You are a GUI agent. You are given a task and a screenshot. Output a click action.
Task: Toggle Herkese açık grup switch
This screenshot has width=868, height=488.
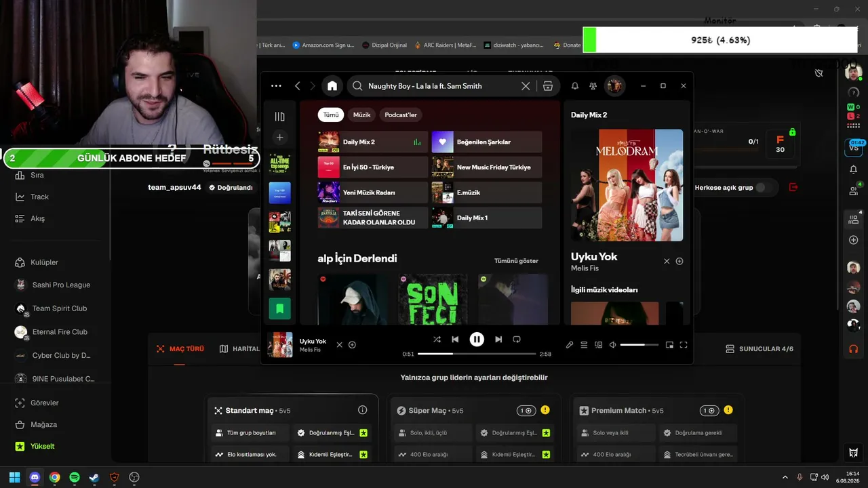[x=764, y=188]
